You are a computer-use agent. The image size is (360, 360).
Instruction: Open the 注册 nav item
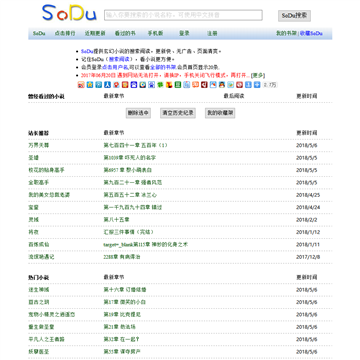click(212, 33)
